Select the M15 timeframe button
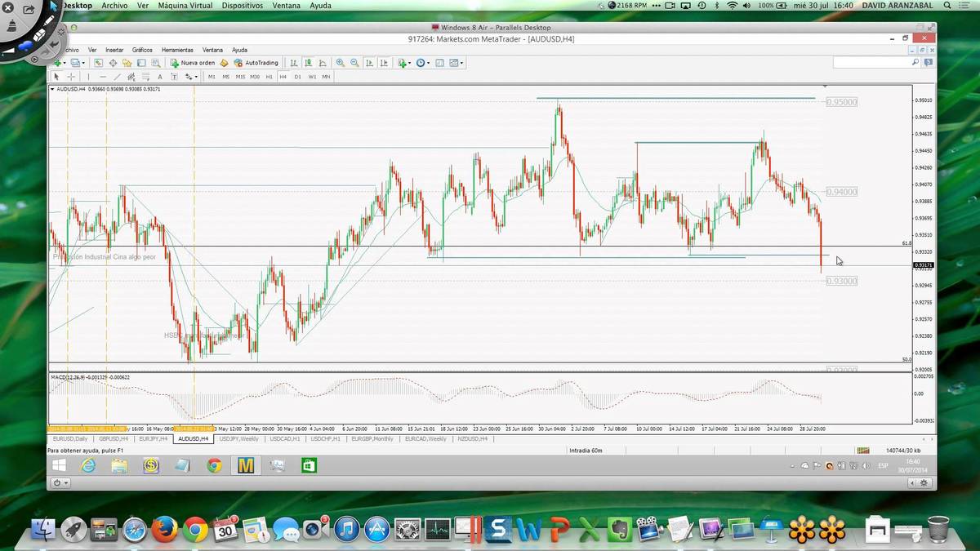This screenshot has height=551, width=980. tap(240, 77)
